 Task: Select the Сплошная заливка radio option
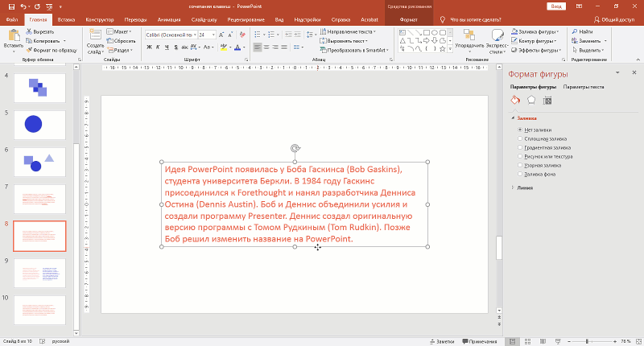tap(520, 138)
